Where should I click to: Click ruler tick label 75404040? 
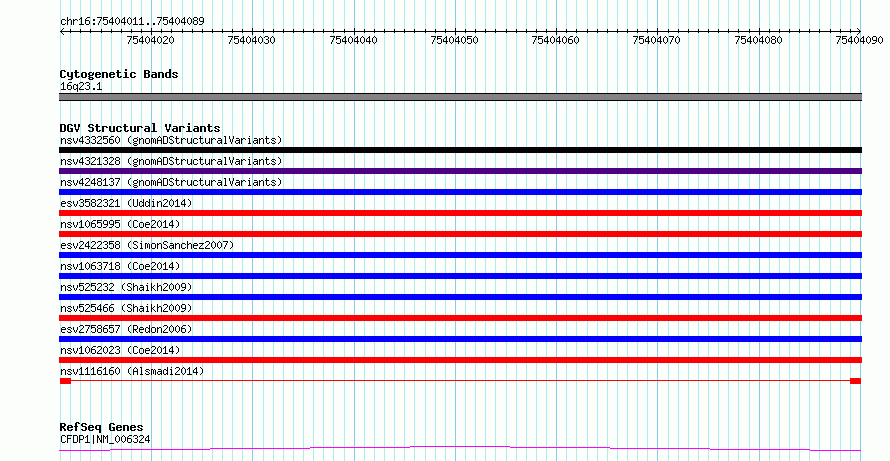[x=353, y=40]
